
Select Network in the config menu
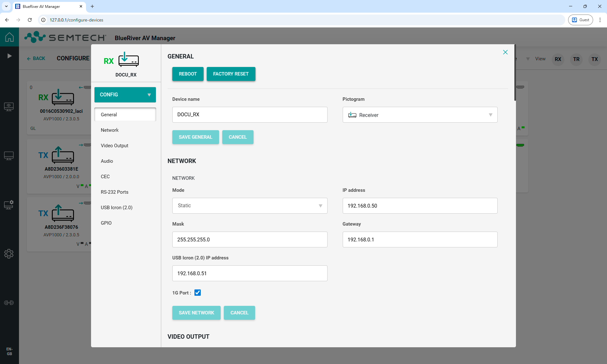coord(110,130)
